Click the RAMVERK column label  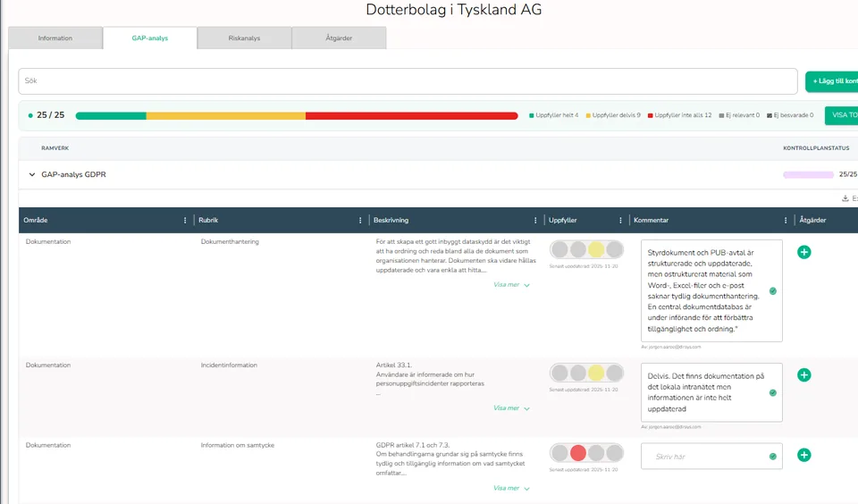pyautogui.click(x=55, y=148)
